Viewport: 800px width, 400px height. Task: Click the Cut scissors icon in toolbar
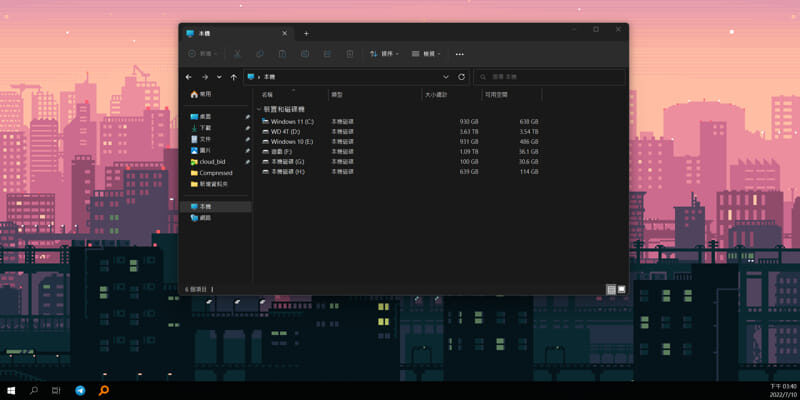pyautogui.click(x=237, y=54)
